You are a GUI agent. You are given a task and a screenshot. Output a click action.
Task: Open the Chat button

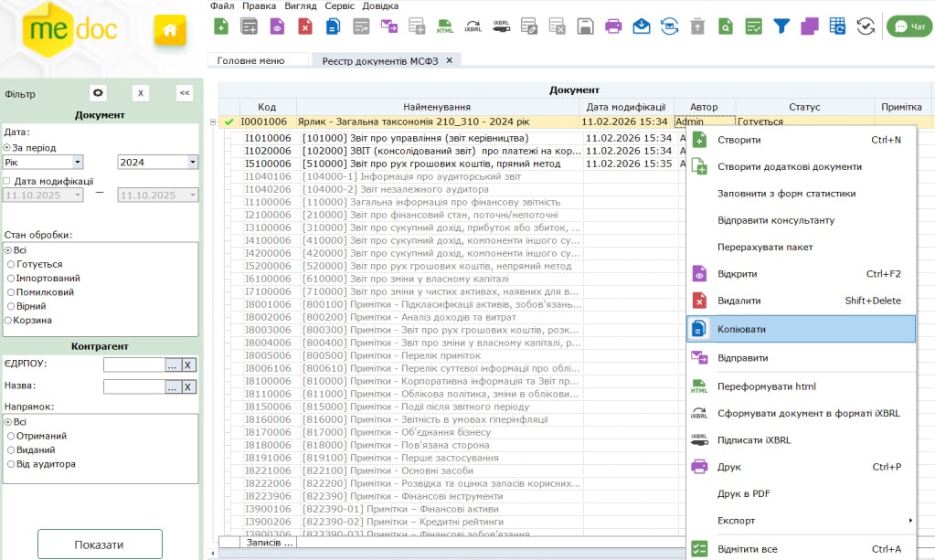click(x=908, y=26)
